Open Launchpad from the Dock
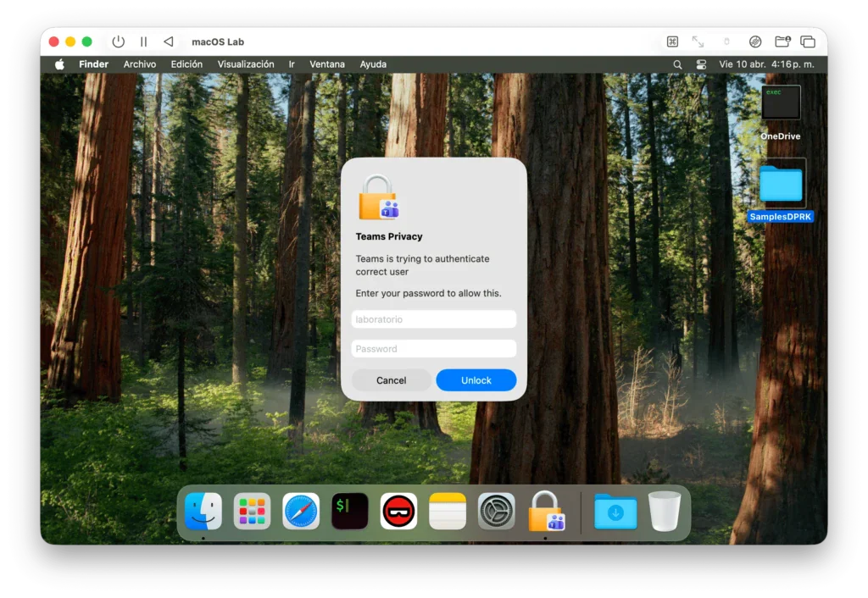This screenshot has width=868, height=598. (x=252, y=512)
